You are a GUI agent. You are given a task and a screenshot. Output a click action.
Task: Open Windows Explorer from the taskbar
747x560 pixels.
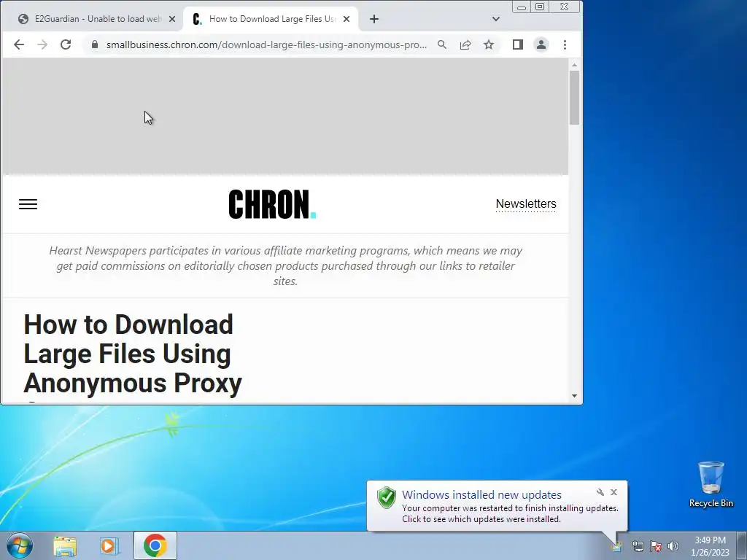tap(65, 545)
